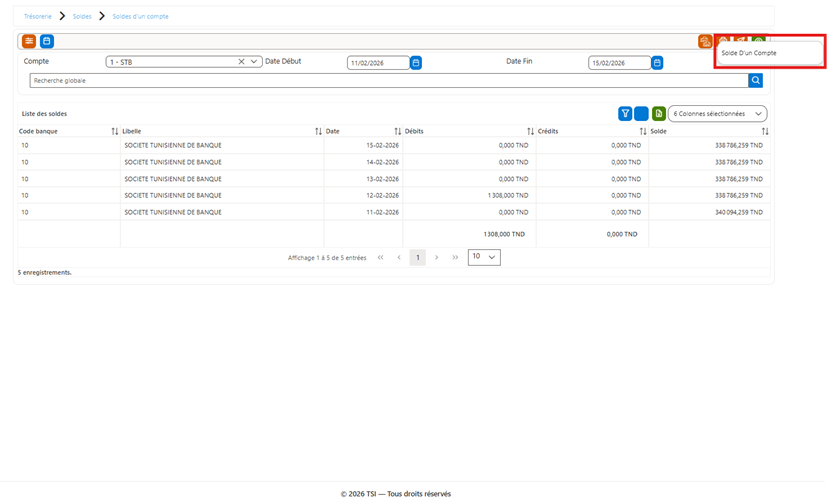Image resolution: width=827 pixels, height=502 pixels.
Task: Click the blank blue square button
Action: click(x=641, y=113)
